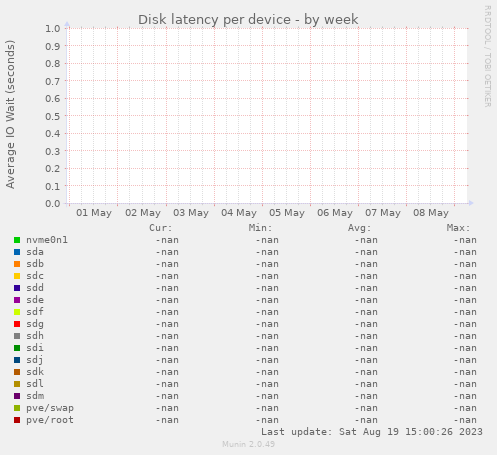Click the 05 May date label

click(x=287, y=213)
